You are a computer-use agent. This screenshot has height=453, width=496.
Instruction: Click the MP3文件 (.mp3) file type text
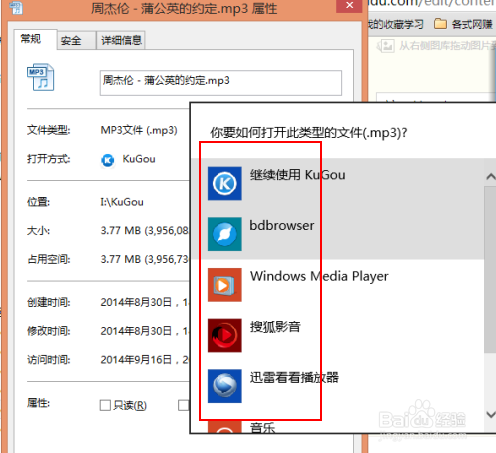coord(139,130)
